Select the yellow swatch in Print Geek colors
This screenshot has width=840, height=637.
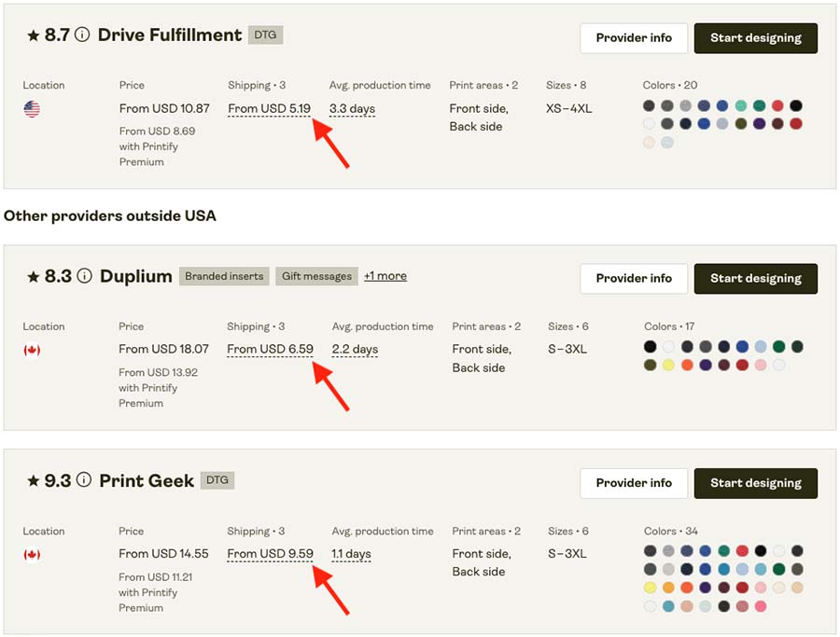[x=650, y=588]
